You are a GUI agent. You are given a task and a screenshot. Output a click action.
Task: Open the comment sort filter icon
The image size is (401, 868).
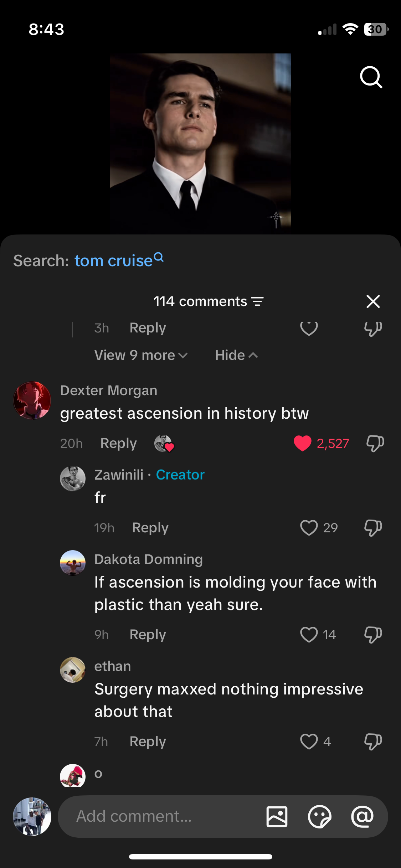pyautogui.click(x=257, y=301)
